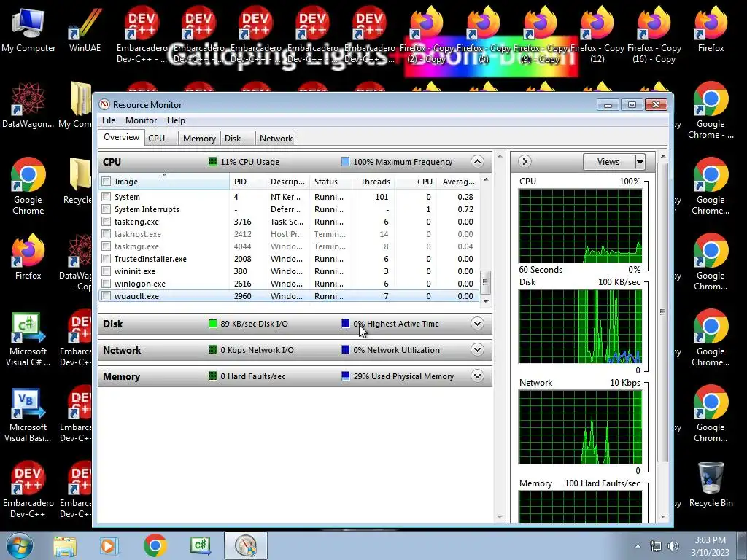Tick the taskmgr.exe checkbox

click(107, 246)
